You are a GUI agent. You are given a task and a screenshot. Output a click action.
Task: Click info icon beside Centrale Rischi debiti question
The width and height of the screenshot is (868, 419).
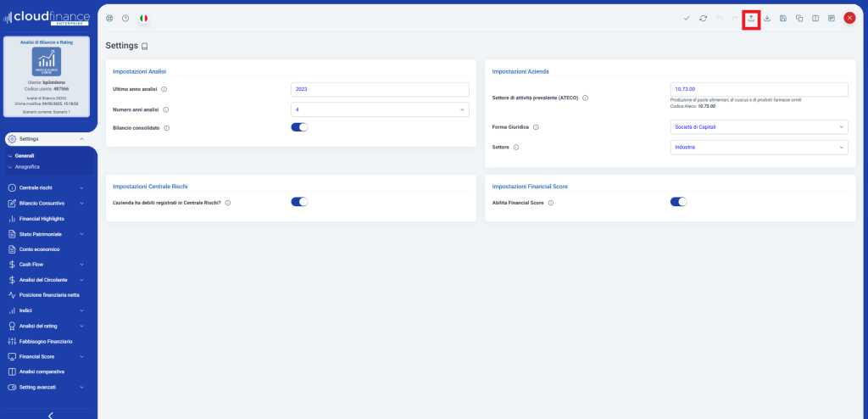tap(228, 203)
